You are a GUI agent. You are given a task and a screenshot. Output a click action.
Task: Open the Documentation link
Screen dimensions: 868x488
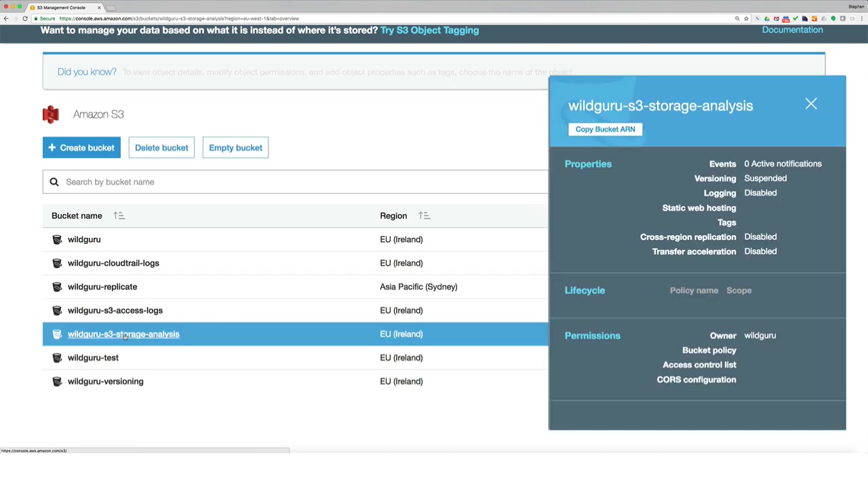pyautogui.click(x=792, y=30)
